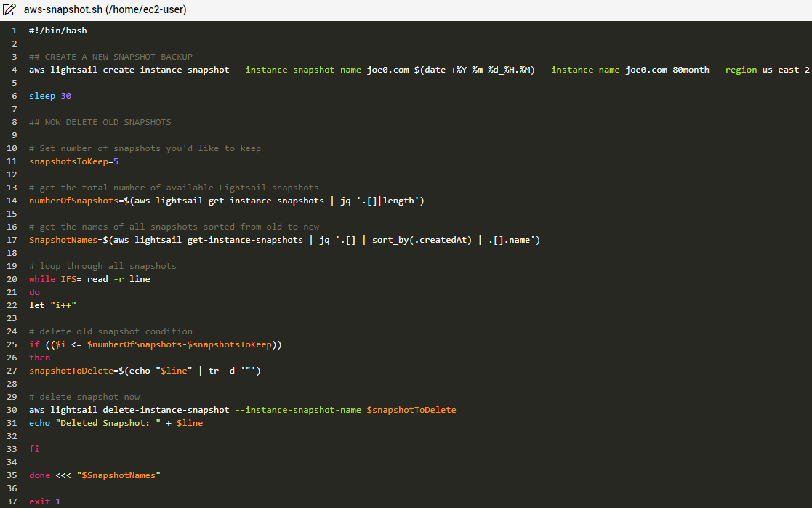
Task: Click 'create-instance-snapshot' on line 4
Action: 166,70
